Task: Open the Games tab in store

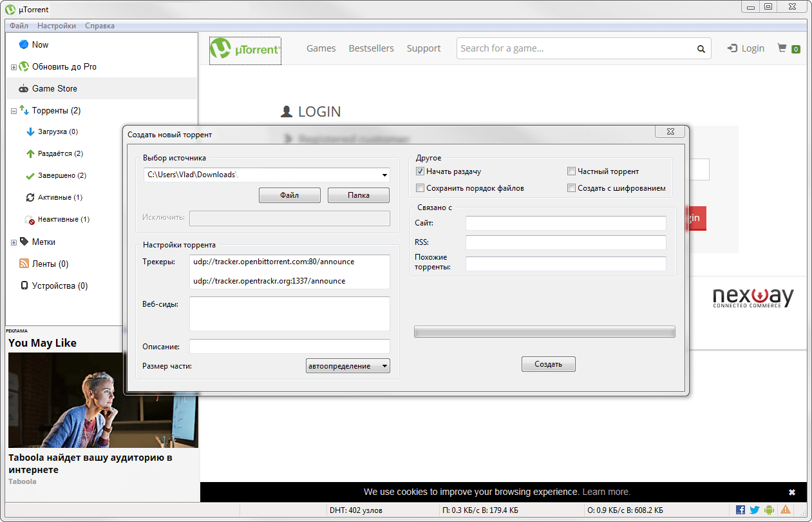Action: click(x=321, y=48)
